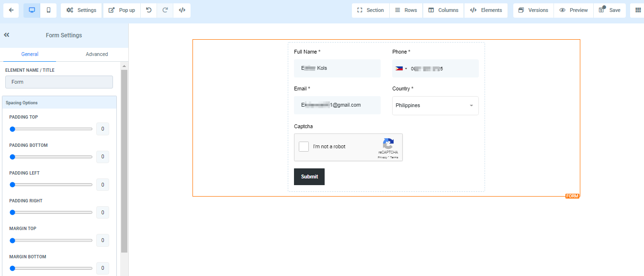Click the Save button
644x276 pixels.
click(x=610, y=10)
